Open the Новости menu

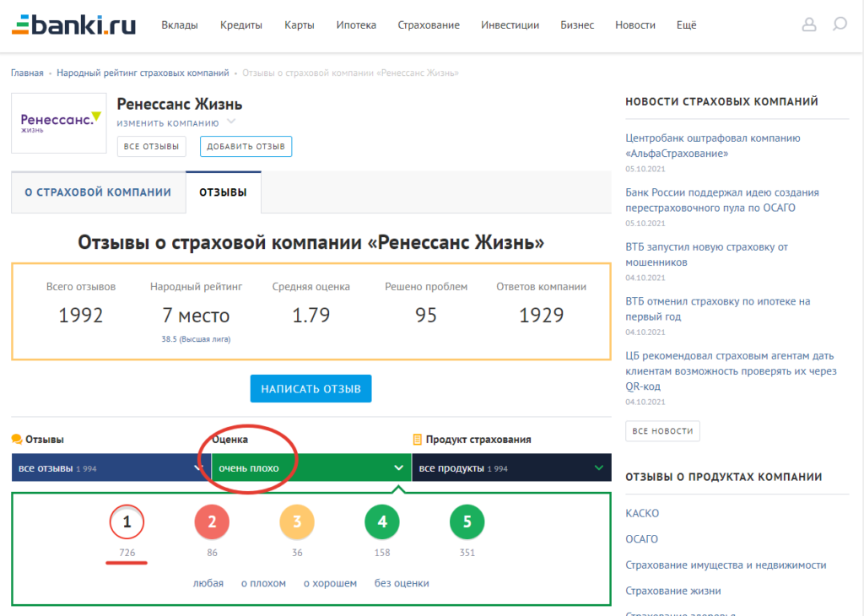pyautogui.click(x=635, y=25)
